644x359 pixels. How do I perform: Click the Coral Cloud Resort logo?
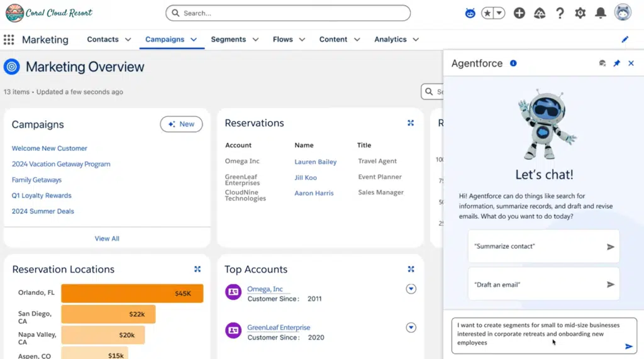point(49,13)
